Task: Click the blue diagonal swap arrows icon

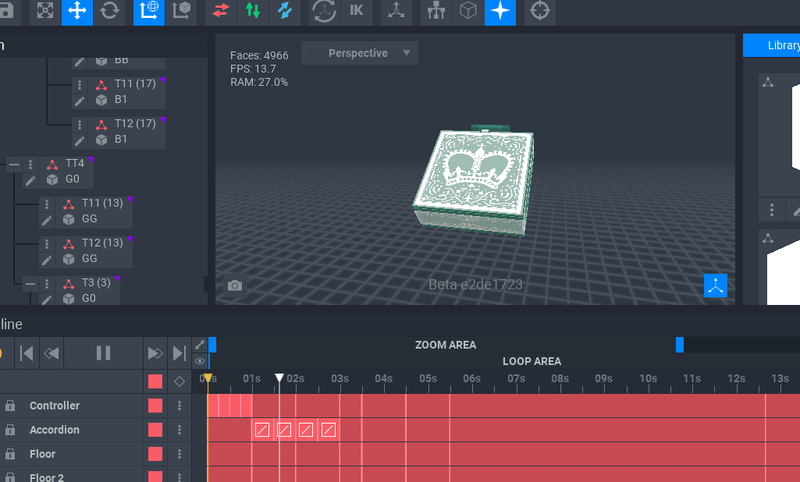Action: click(285, 11)
